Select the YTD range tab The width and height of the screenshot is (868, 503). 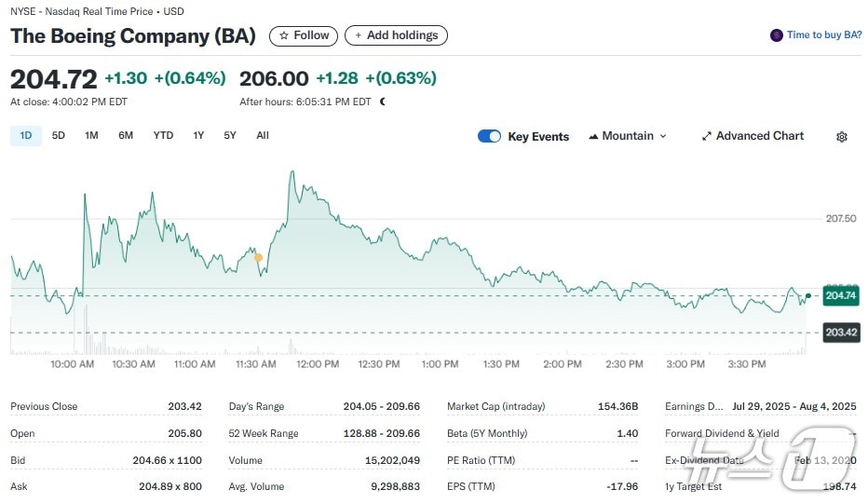point(163,136)
